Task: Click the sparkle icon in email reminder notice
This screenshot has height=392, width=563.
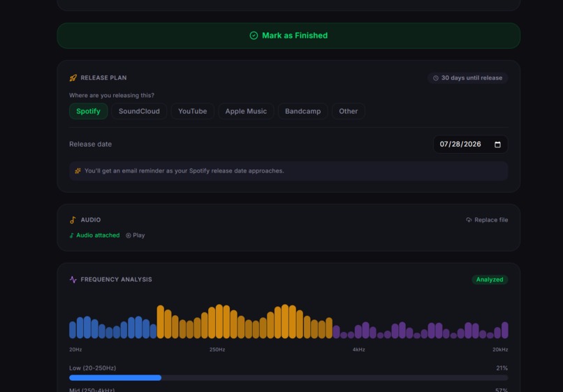Action: pyautogui.click(x=78, y=171)
